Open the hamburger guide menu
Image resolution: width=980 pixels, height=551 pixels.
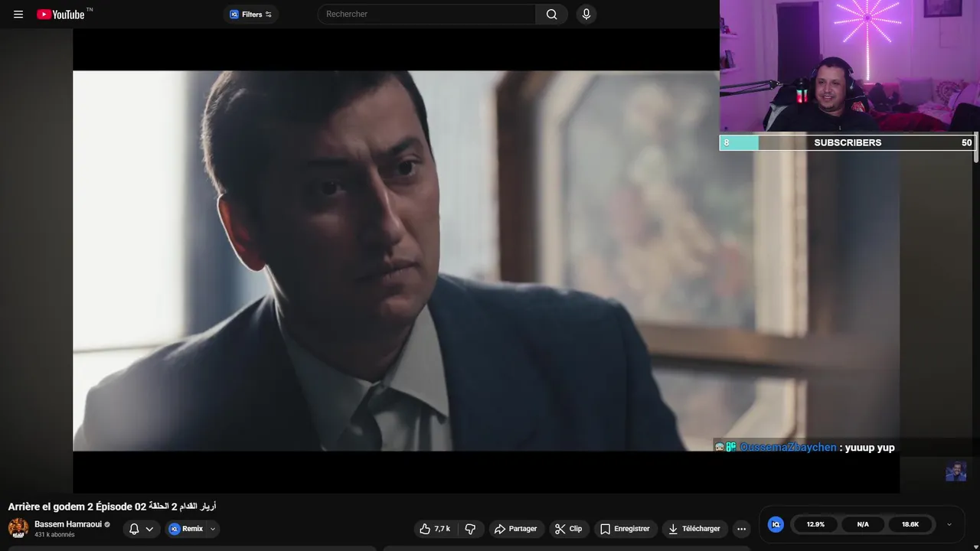click(x=18, y=14)
